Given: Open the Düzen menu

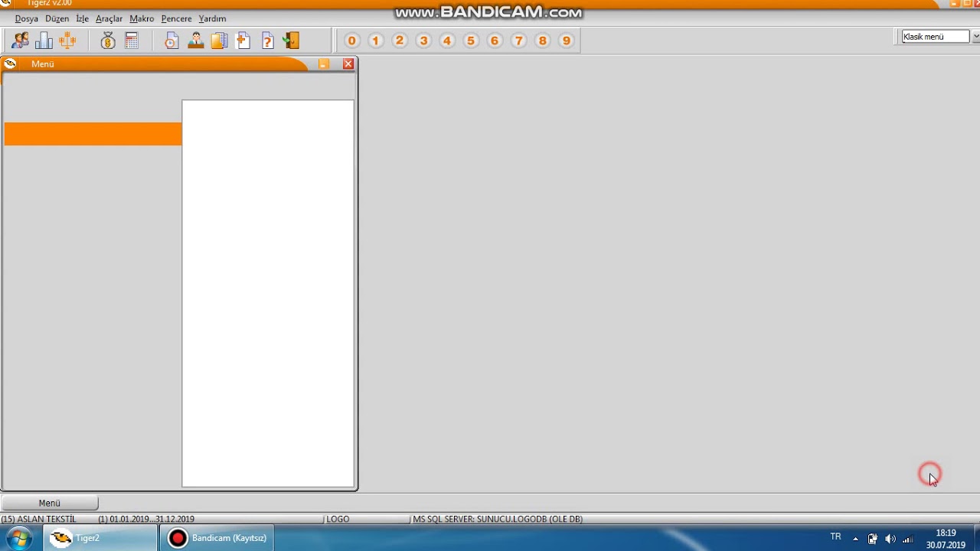Looking at the screenshot, I should 57,18.
